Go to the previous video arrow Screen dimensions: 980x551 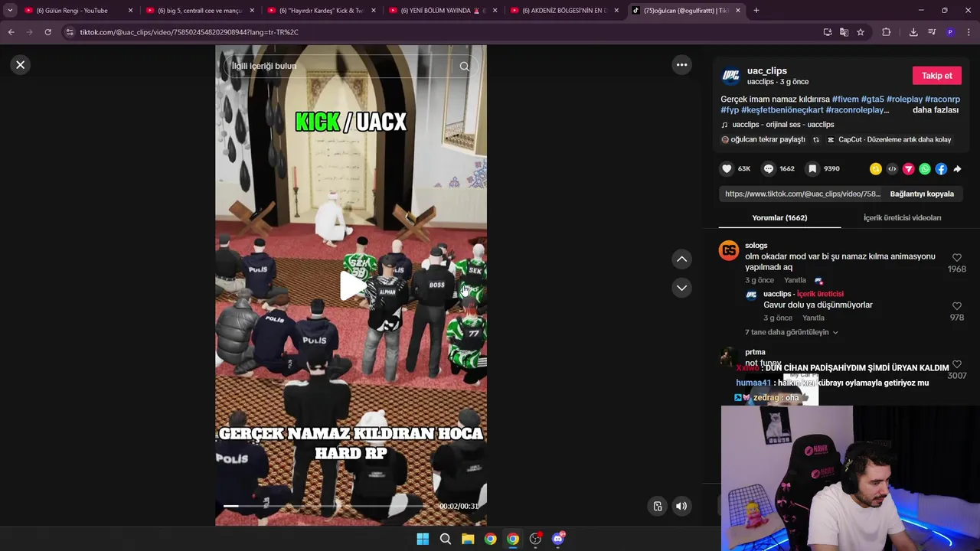(x=681, y=259)
